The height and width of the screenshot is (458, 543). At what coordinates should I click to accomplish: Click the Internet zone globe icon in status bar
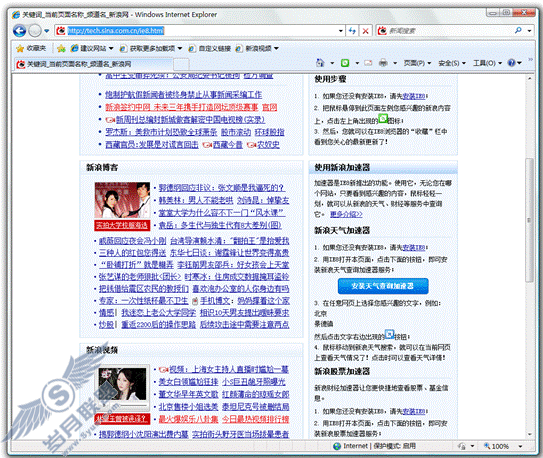[x=337, y=446]
